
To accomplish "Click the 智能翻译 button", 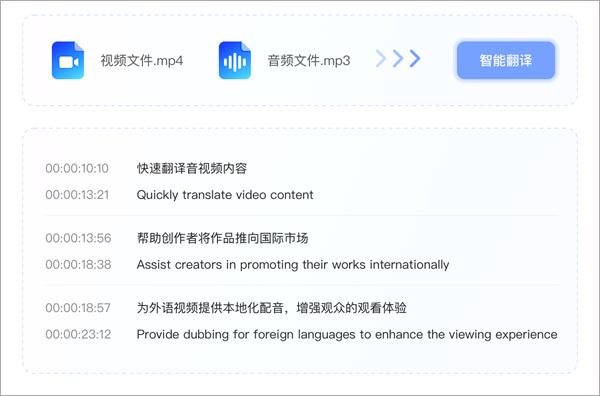I will (506, 60).
